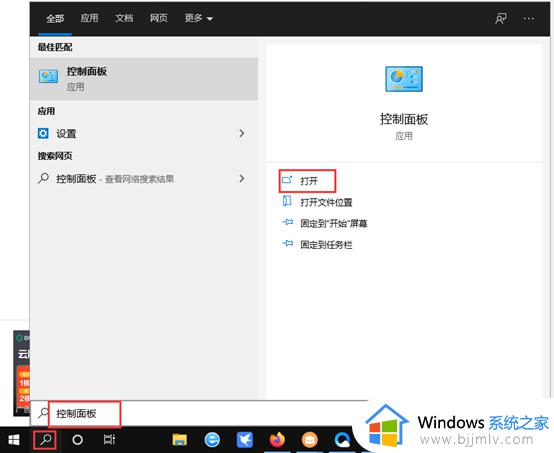Click the 打开文件位置 folder icon

click(287, 201)
